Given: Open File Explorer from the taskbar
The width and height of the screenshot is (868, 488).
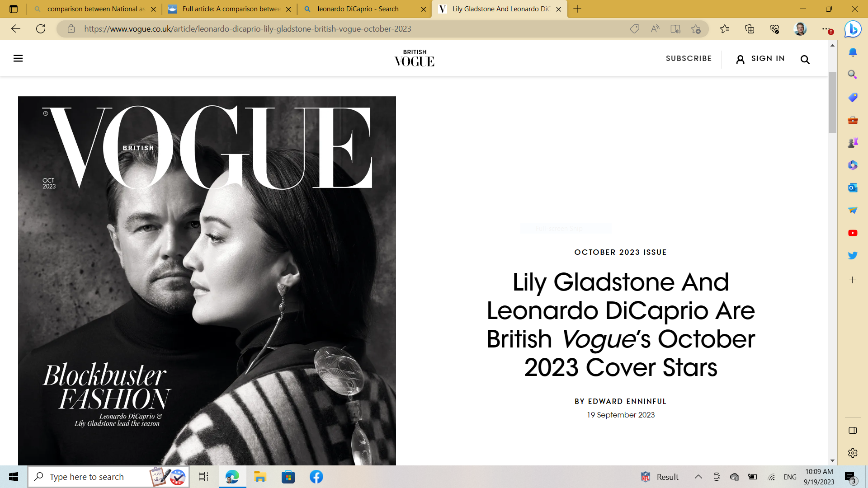Looking at the screenshot, I should point(260,477).
